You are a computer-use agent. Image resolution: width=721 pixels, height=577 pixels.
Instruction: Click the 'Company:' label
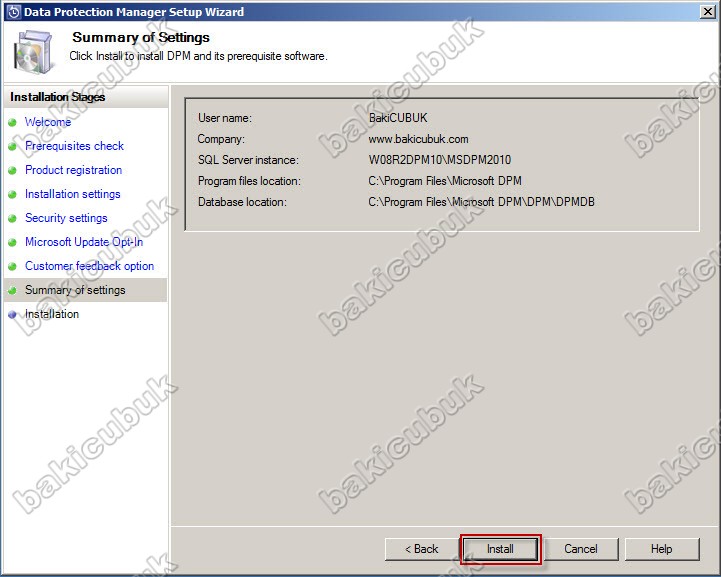pos(221,139)
